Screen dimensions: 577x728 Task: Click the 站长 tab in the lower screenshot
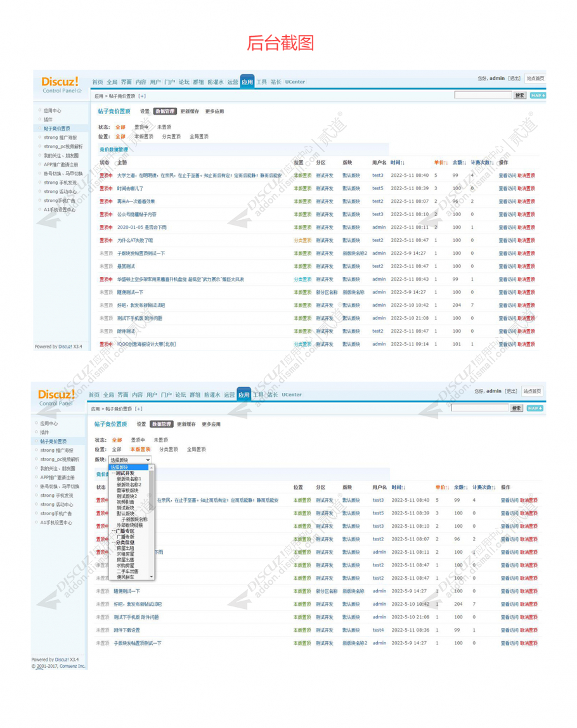[273, 395]
